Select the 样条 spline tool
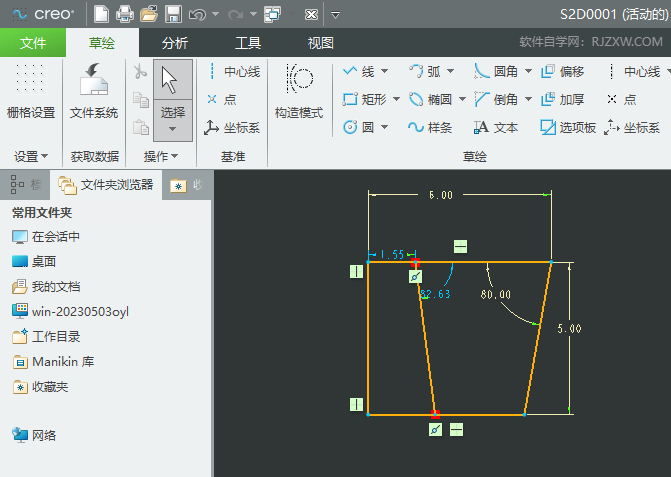Screen dimensions: 671x477 click(431, 127)
